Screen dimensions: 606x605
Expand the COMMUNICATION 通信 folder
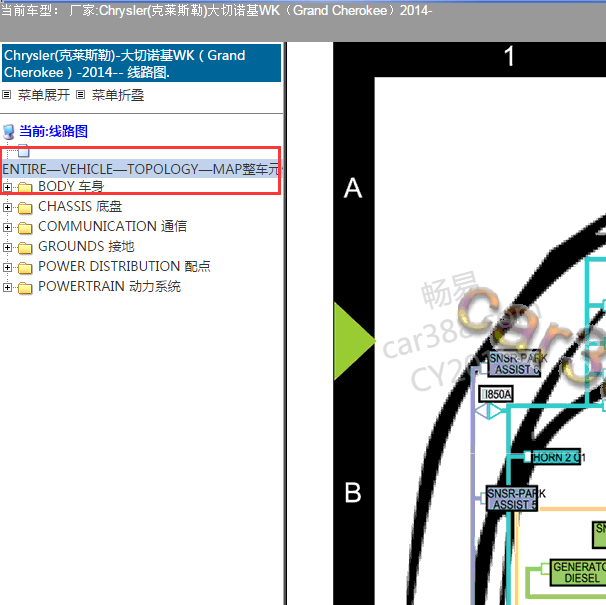(x=7, y=227)
